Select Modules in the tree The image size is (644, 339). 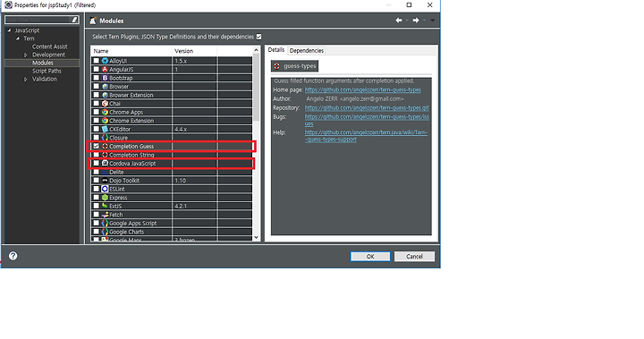43,63
